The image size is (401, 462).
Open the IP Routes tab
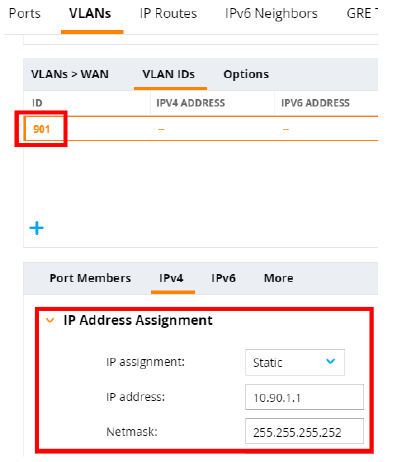168,14
